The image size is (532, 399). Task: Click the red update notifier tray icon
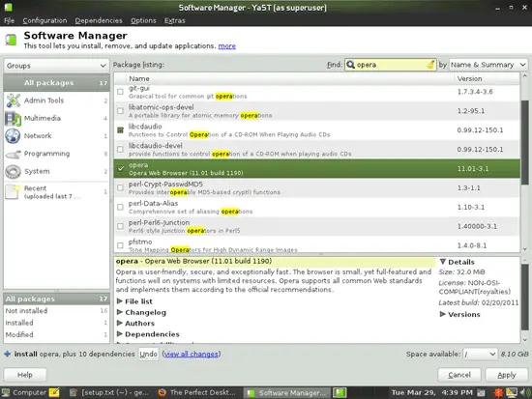[498, 392]
